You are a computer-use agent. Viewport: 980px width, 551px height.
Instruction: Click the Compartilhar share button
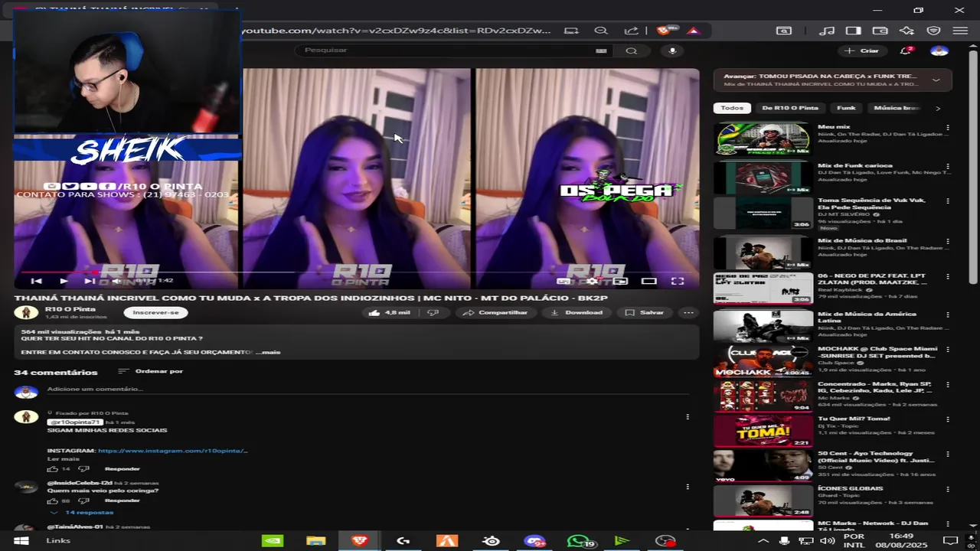pos(495,312)
